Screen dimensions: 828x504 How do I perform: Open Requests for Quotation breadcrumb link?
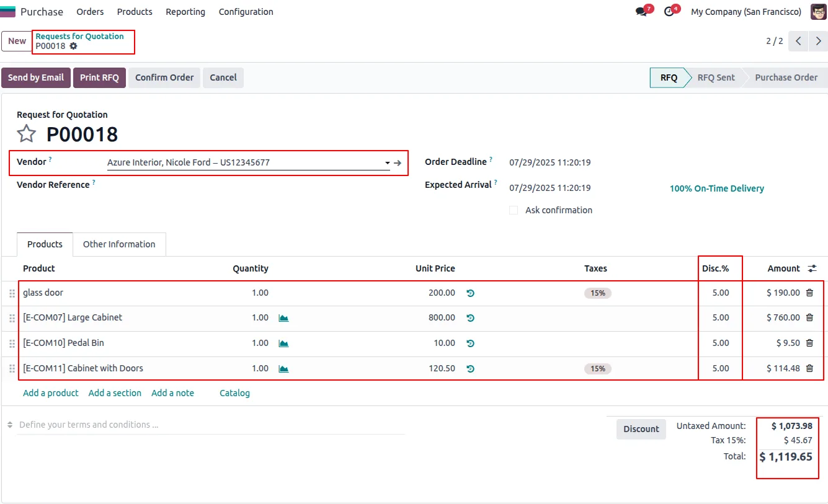pos(79,36)
